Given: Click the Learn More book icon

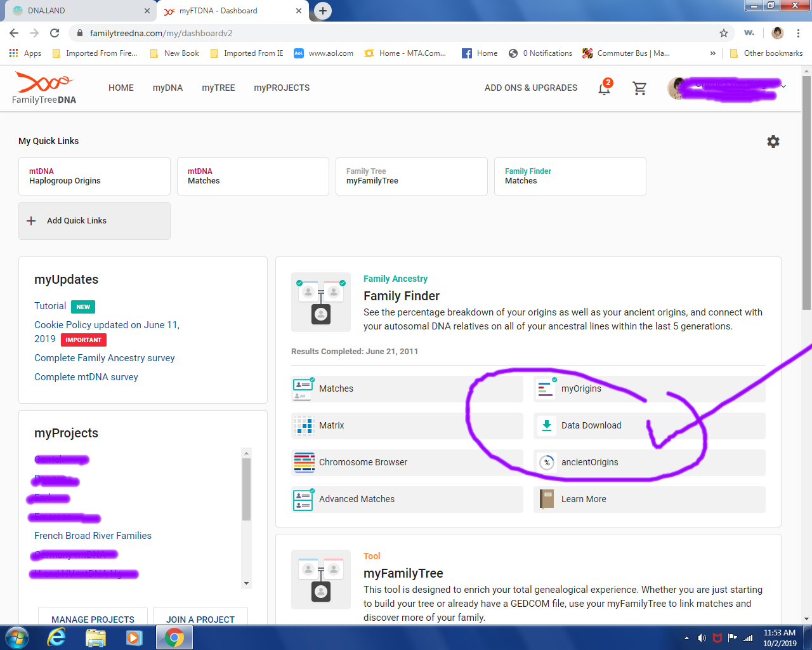Looking at the screenshot, I should (547, 499).
